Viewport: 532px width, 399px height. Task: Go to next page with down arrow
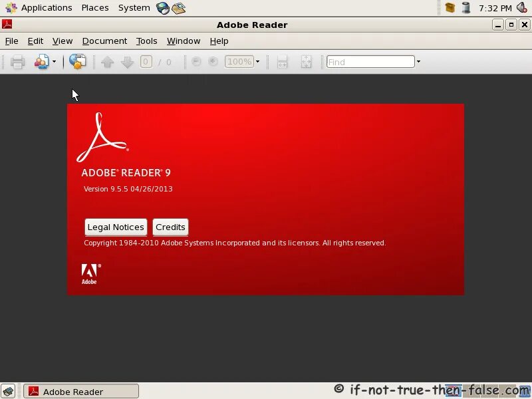click(x=127, y=62)
